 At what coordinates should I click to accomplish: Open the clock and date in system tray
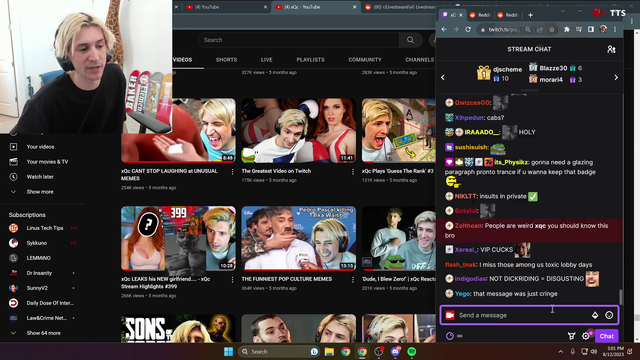[616, 351]
